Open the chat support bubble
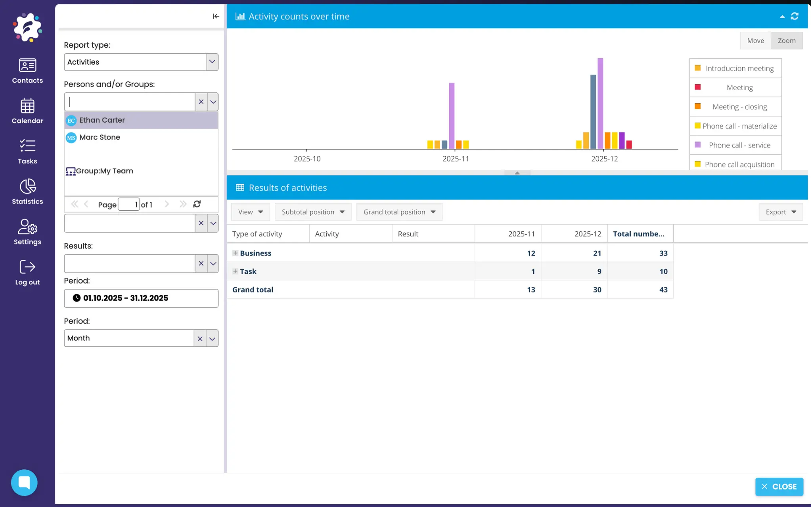Screen dimensions: 812x507 (24, 482)
